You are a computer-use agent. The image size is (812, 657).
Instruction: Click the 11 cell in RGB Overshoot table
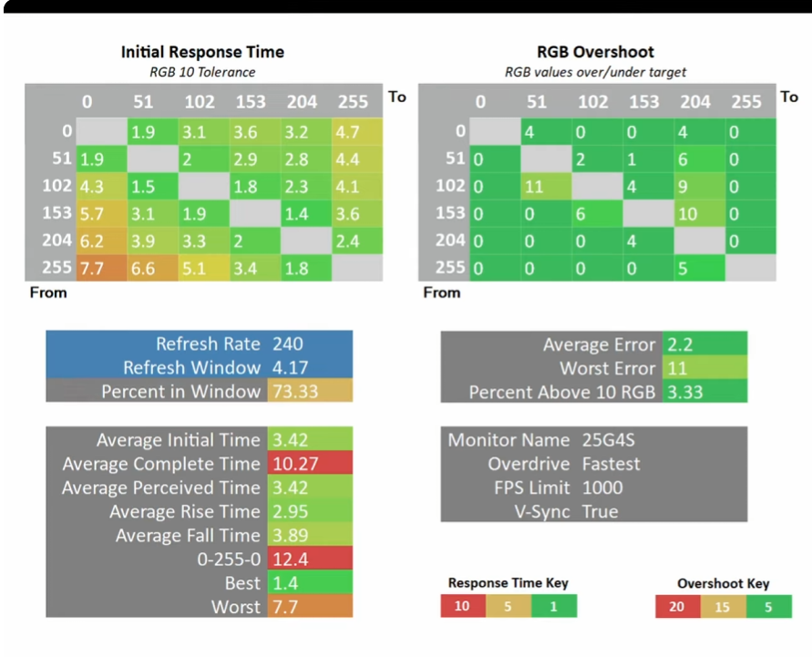coord(546,186)
